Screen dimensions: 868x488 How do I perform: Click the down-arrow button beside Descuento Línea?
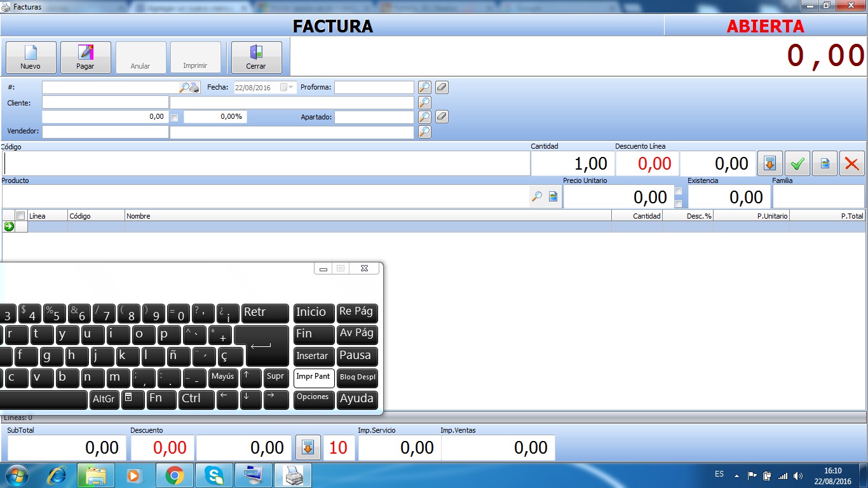[x=769, y=164]
